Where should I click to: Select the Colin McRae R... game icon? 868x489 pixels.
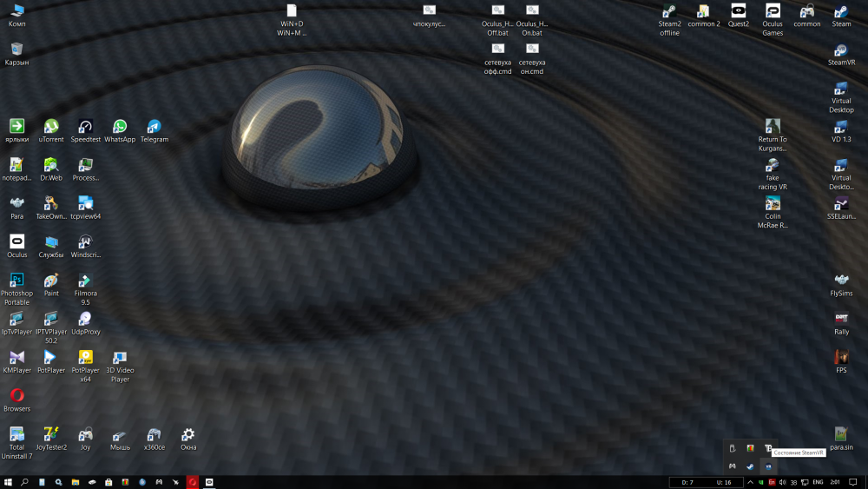773,212
